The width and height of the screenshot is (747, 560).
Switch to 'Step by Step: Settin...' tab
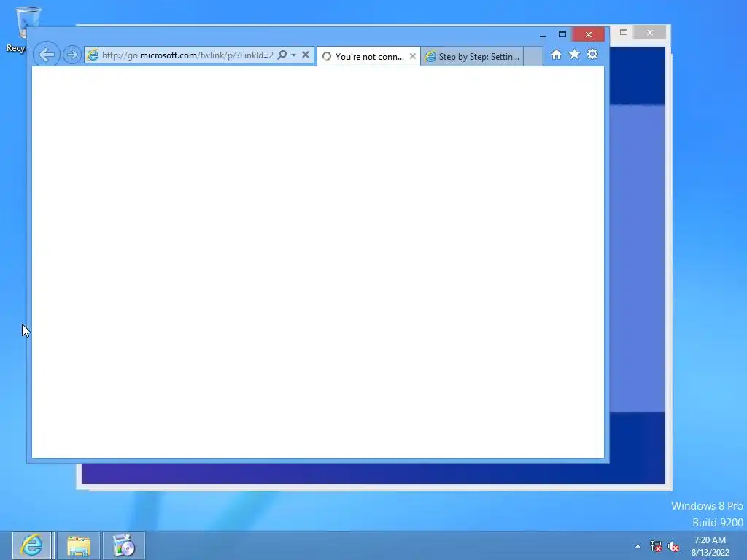(473, 57)
